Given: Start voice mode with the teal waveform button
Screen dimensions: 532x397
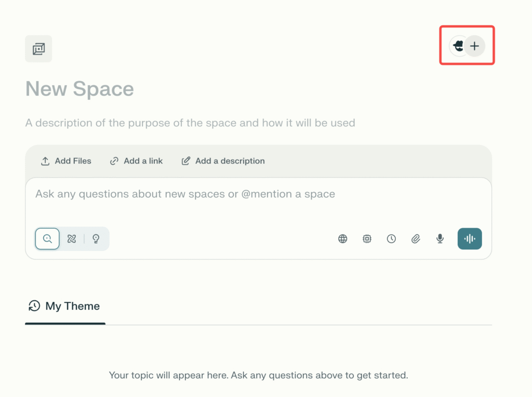Looking at the screenshot, I should pos(470,239).
